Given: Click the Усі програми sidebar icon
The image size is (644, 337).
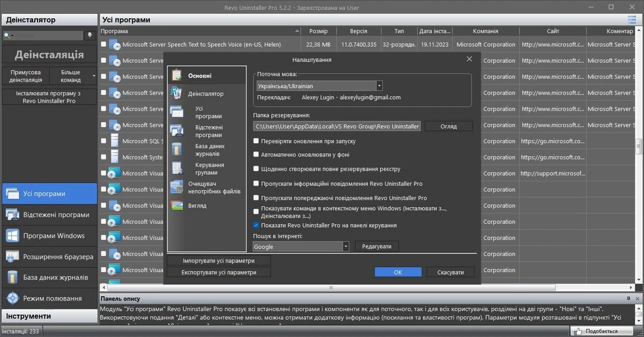Looking at the screenshot, I should click(x=12, y=193).
